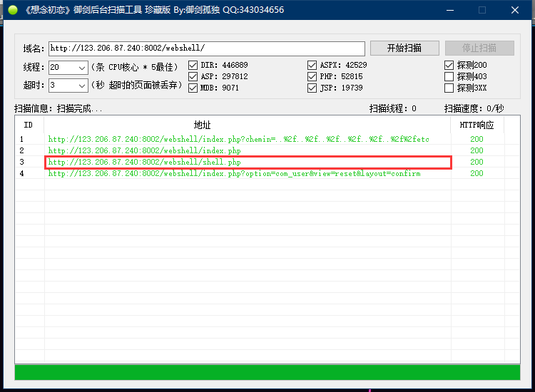This screenshot has height=392, width=535.
Task: Enable the 探测403 checkbox
Action: pyautogui.click(x=449, y=76)
